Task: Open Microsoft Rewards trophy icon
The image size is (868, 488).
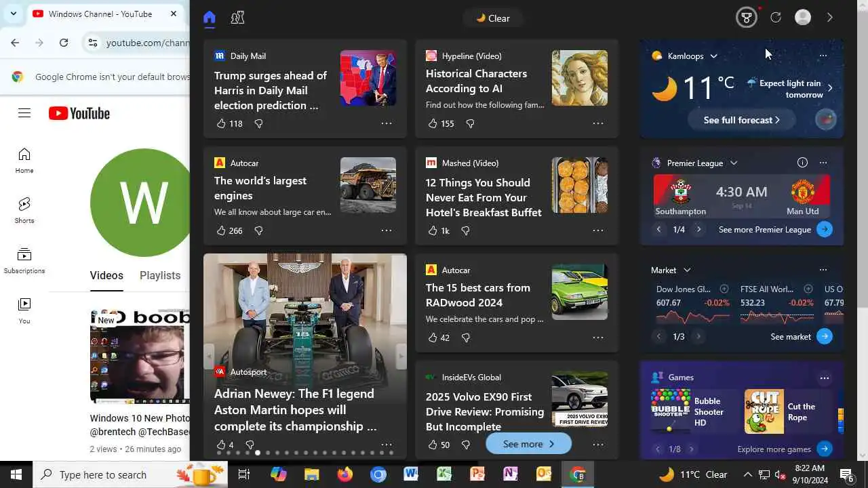Action: [x=747, y=18]
